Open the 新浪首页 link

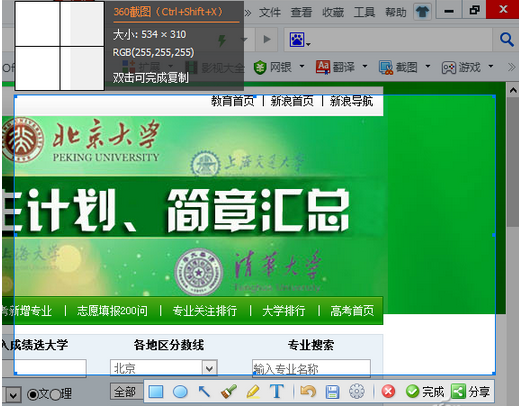point(292,101)
